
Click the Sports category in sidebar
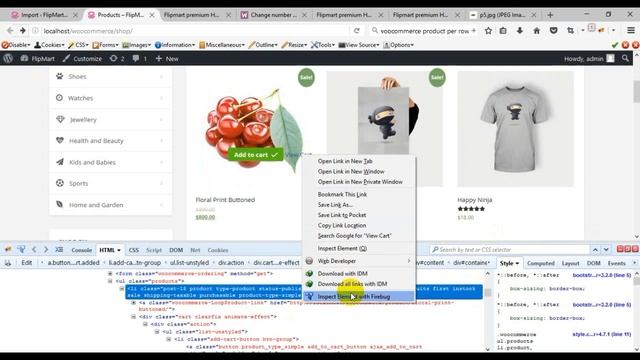pos(78,184)
